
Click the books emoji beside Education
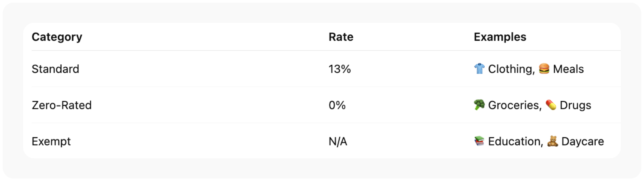[479, 141]
